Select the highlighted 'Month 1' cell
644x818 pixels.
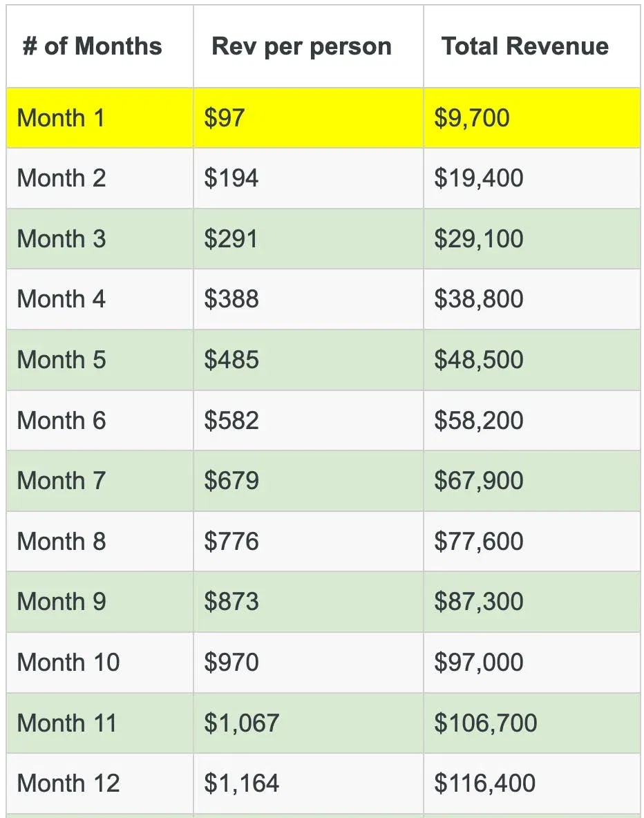click(x=100, y=118)
